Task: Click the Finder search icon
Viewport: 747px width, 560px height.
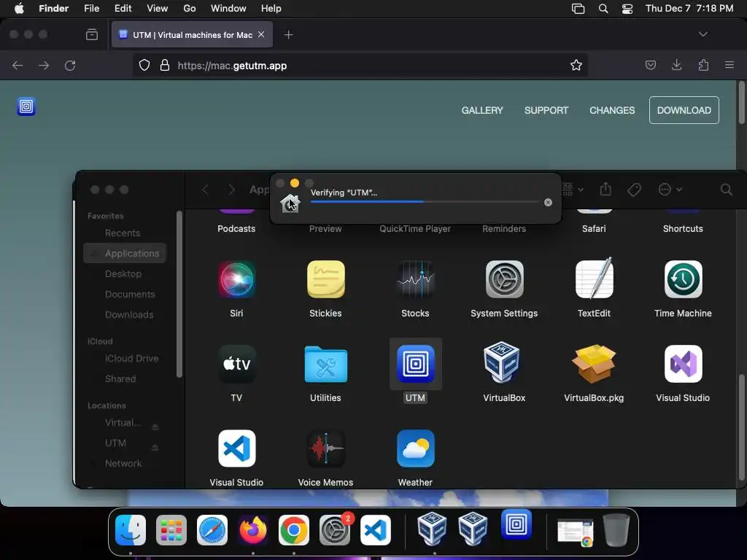Action: click(x=726, y=190)
